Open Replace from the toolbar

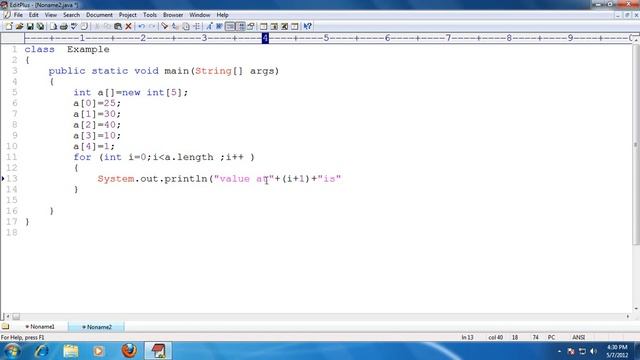tap(175, 27)
